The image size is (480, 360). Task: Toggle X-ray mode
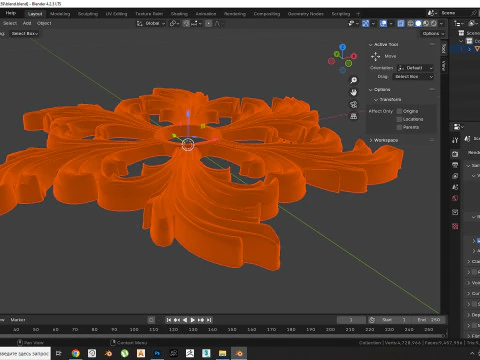[401, 23]
